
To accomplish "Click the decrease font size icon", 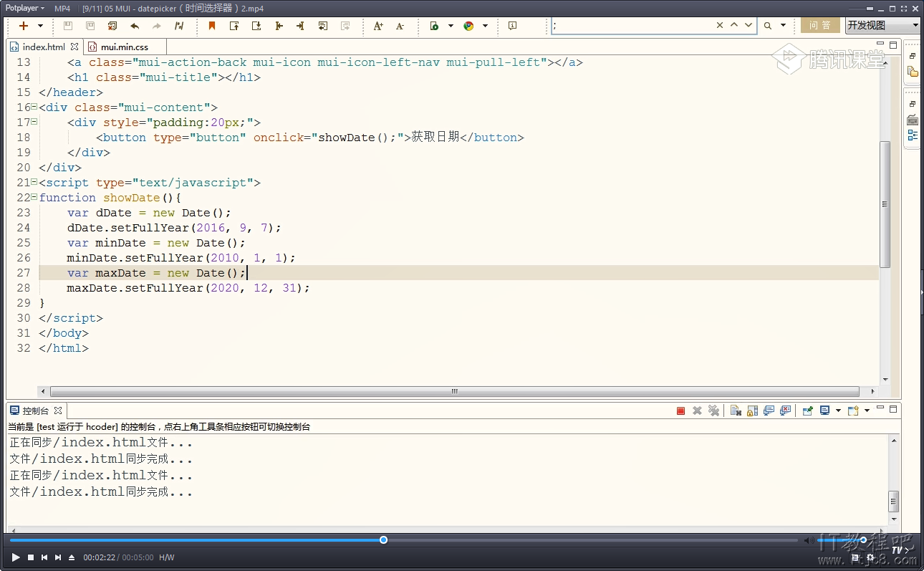I will tap(400, 26).
